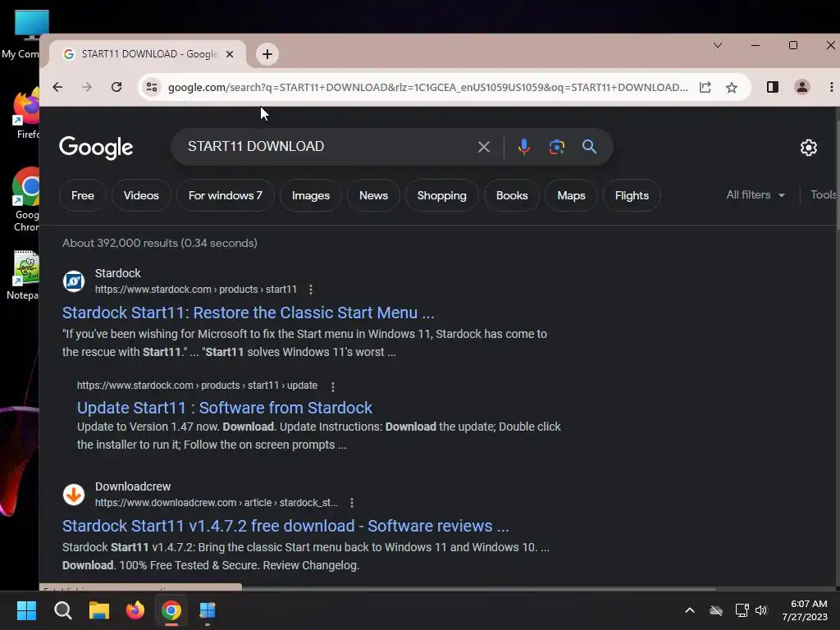Switch to Videos results
Screen dimensions: 840x630
tap(141, 195)
